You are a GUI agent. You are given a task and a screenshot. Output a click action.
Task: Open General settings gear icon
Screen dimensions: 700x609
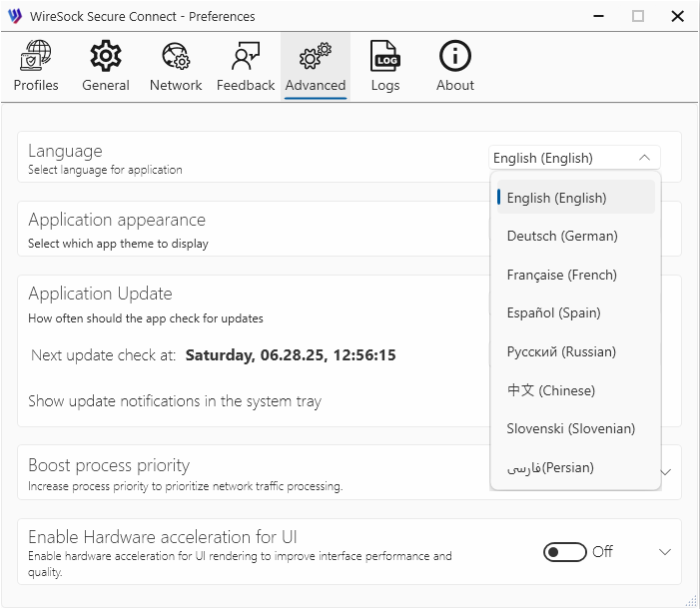[x=106, y=56]
